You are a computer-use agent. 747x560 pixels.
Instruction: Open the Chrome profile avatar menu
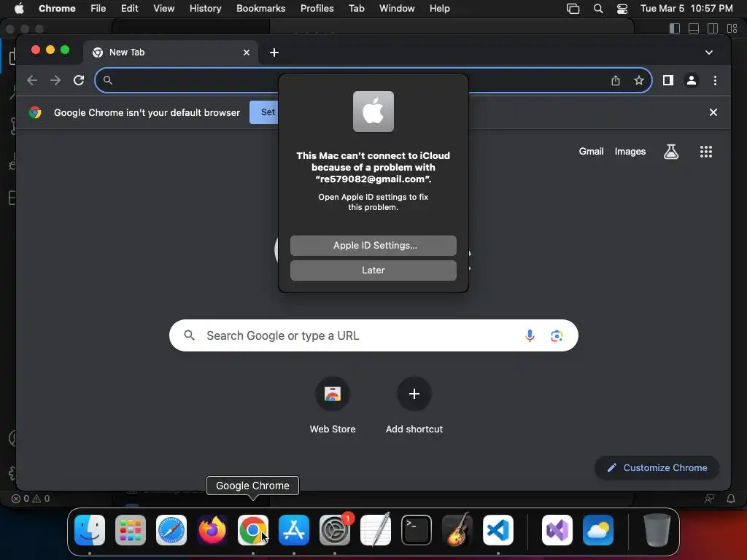692,80
